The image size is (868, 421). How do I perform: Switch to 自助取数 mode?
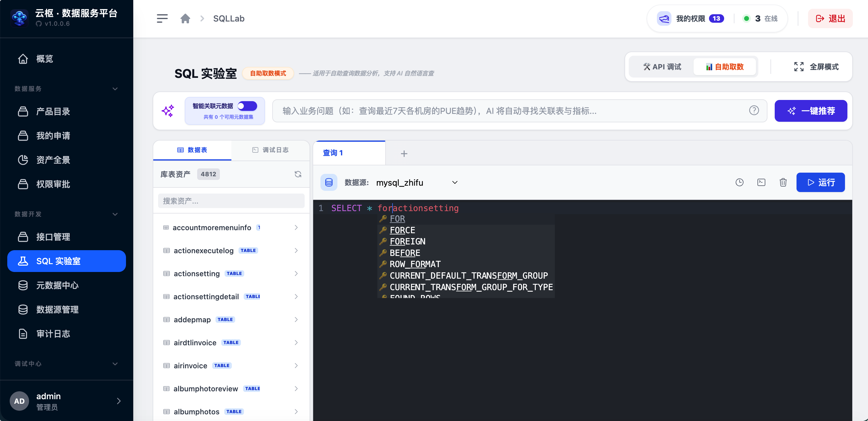pos(725,67)
